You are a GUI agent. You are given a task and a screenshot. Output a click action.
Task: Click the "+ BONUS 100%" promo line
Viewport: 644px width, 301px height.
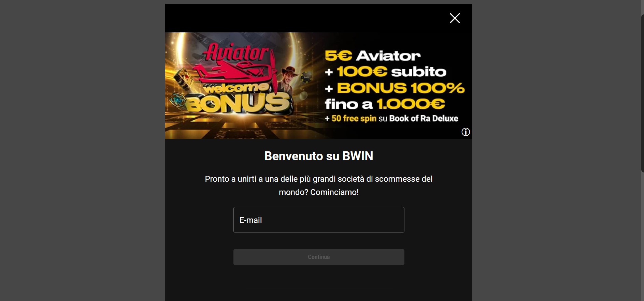click(x=395, y=88)
